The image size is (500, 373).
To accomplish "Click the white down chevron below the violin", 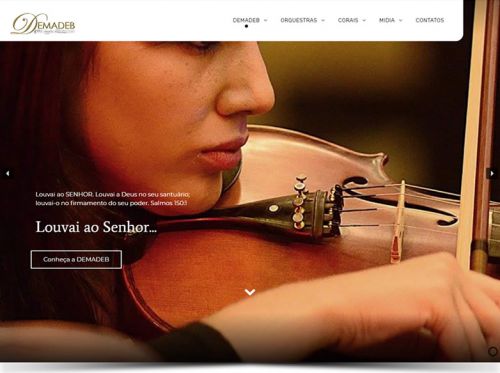I will click(250, 292).
